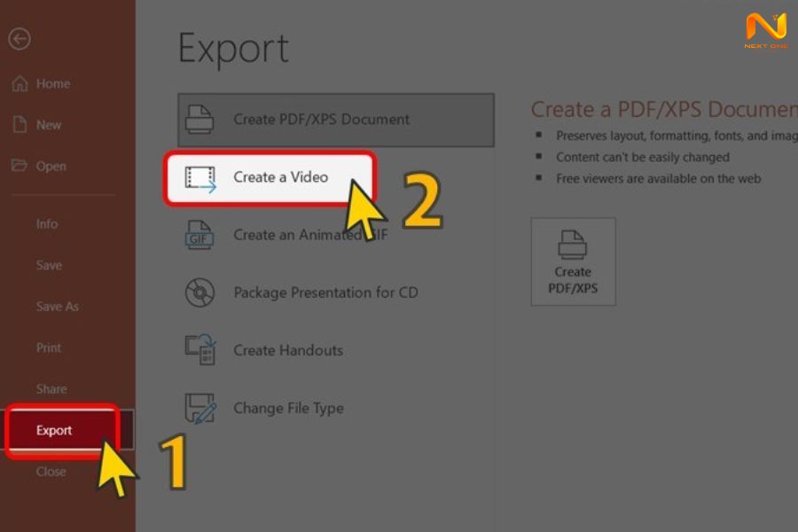Viewport: 798px width, 532px height.
Task: Click the 'Content can't be easily changed' text
Action: [x=643, y=157]
